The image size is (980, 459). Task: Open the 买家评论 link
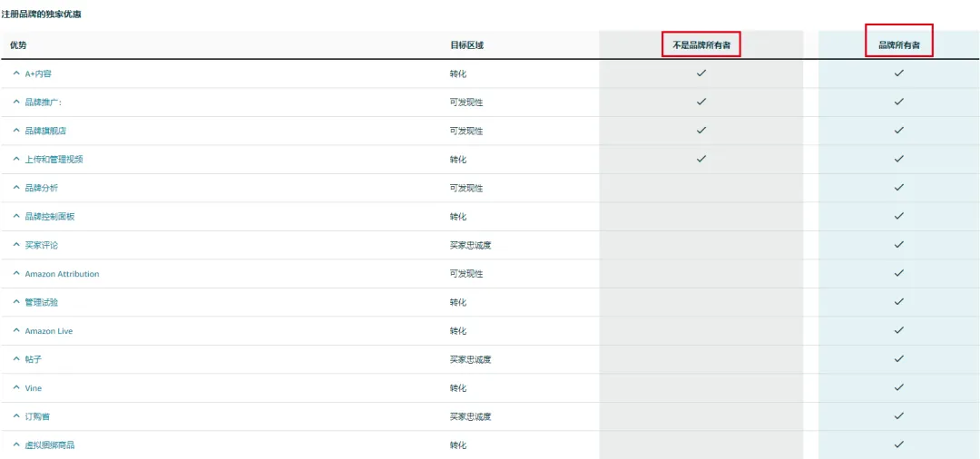point(41,246)
